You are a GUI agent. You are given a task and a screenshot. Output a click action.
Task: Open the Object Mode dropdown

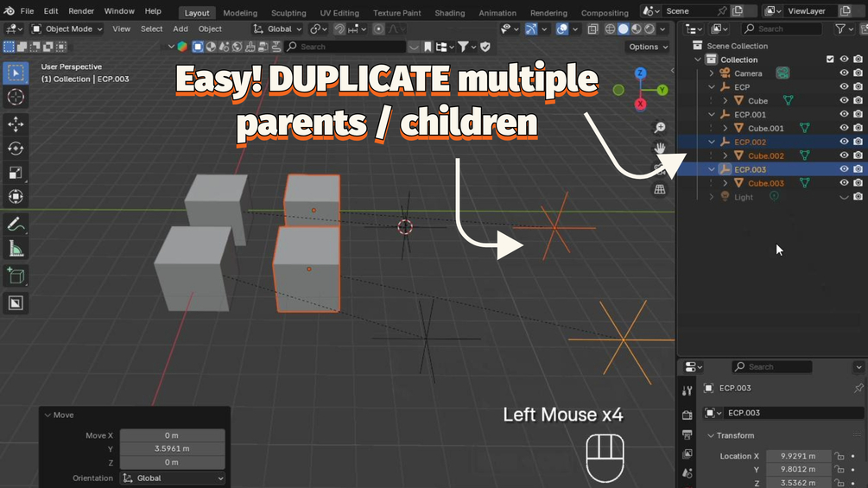(67, 29)
